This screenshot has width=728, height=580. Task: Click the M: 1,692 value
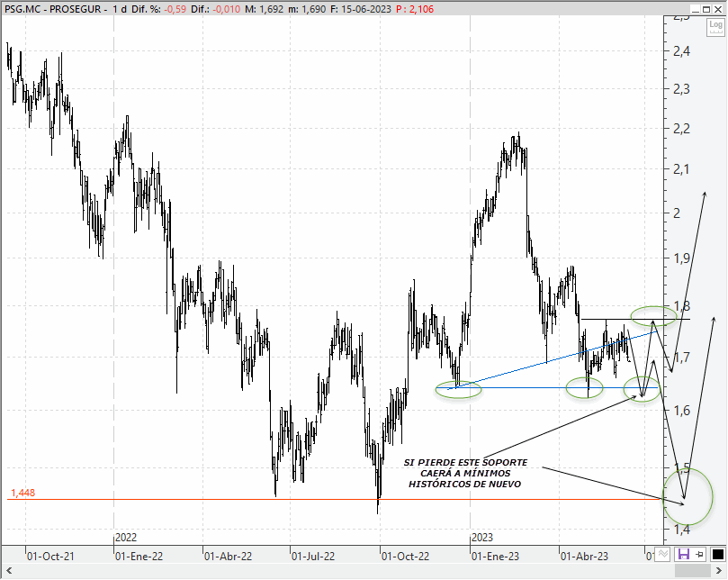[265, 9]
